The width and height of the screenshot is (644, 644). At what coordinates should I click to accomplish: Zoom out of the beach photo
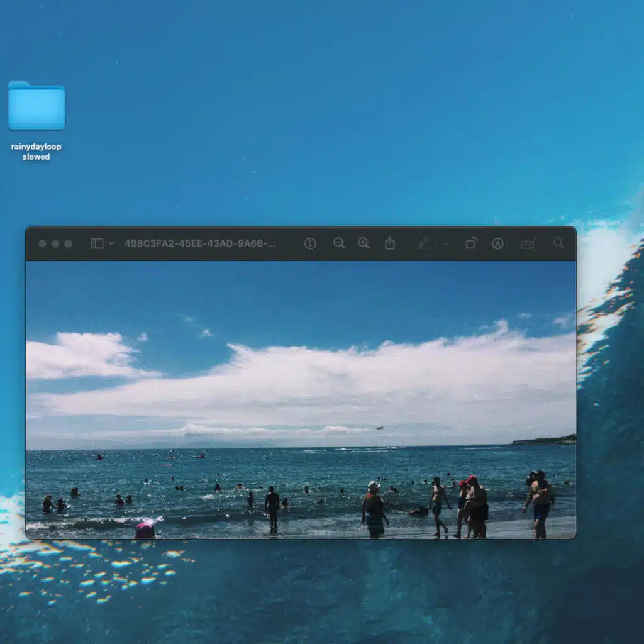[339, 243]
